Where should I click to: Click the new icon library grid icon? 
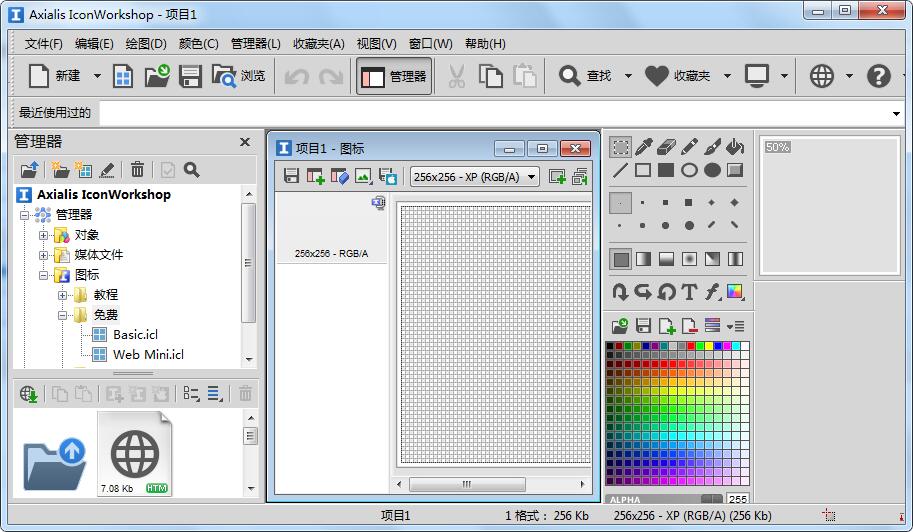pos(123,76)
